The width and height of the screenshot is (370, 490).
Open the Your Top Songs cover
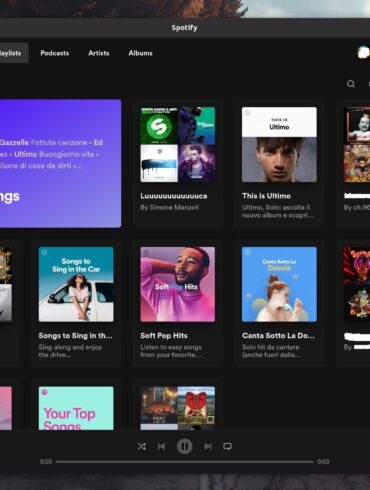click(76, 408)
